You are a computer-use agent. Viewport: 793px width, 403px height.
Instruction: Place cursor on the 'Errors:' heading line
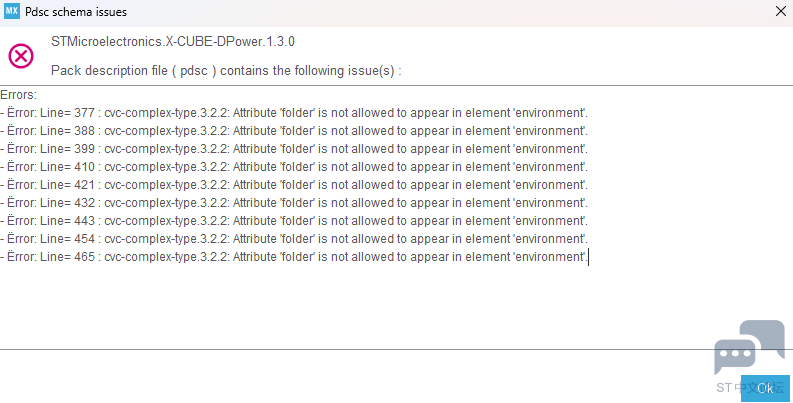click(x=19, y=95)
